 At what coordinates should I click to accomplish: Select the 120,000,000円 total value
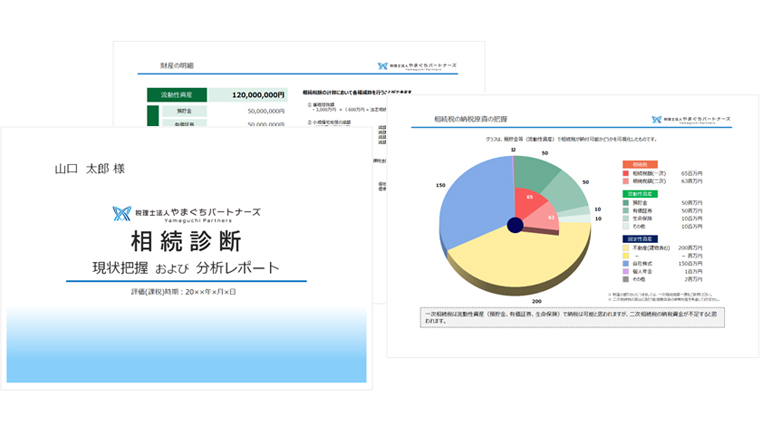[x=258, y=95]
